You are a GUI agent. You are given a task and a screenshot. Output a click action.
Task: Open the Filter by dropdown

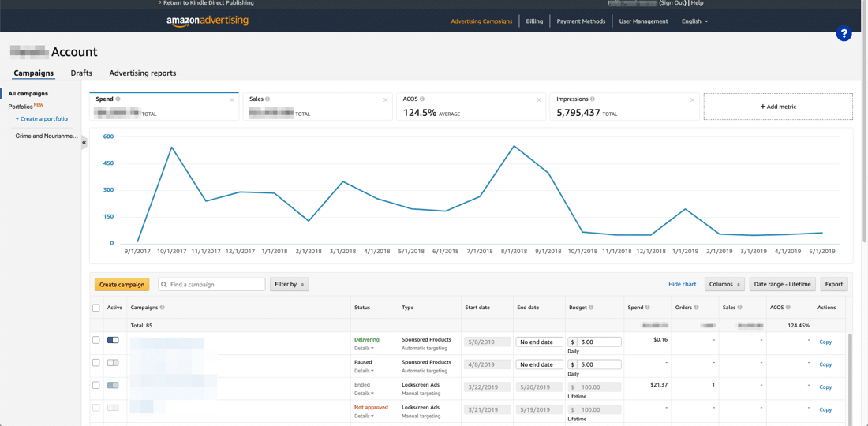click(x=289, y=284)
